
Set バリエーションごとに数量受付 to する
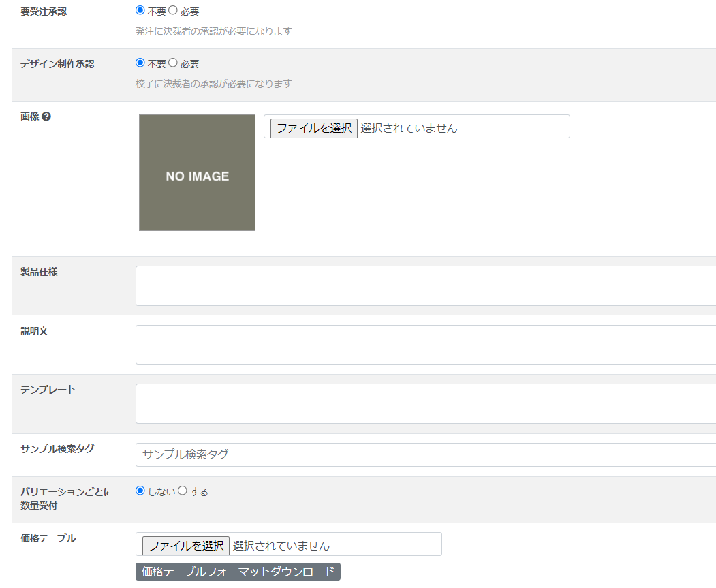pyautogui.click(x=183, y=491)
